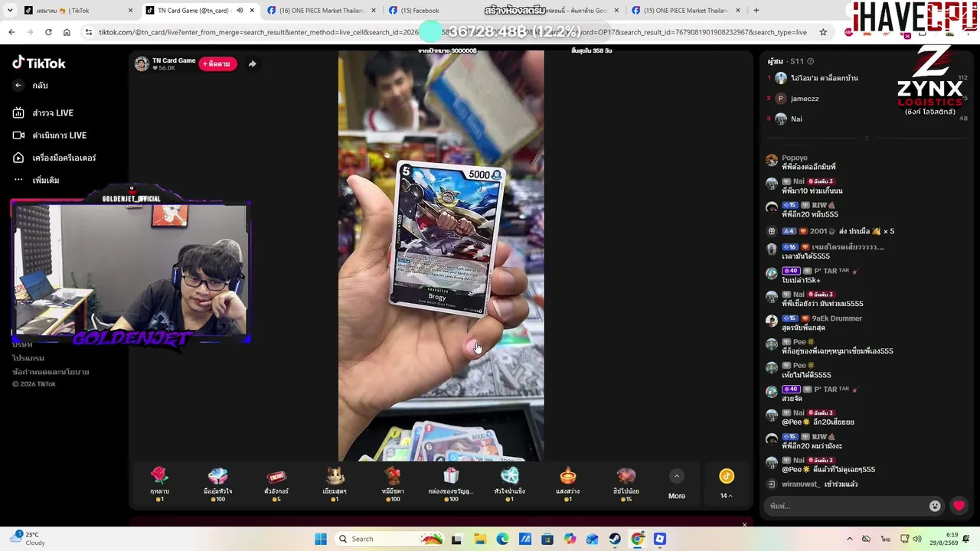980x551 pixels.
Task: Open เครื่องมือครีเอเตอร์ creator tools
Action: point(54,158)
